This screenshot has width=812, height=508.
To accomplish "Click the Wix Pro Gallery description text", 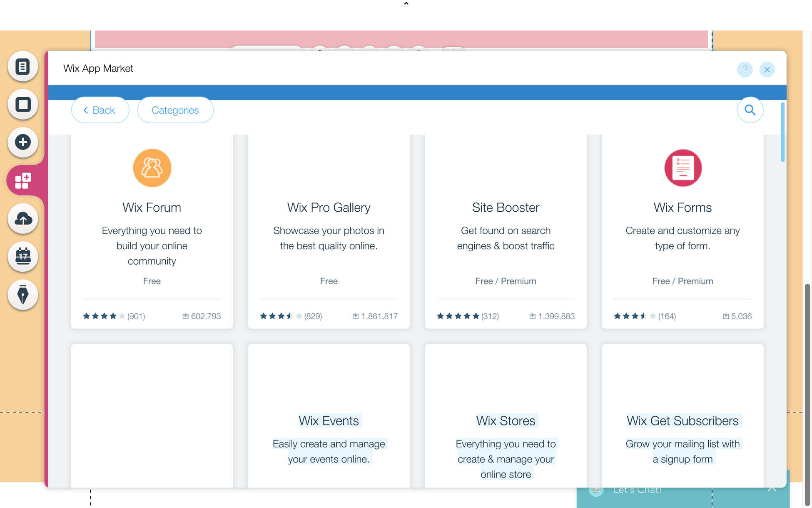I will pos(329,238).
